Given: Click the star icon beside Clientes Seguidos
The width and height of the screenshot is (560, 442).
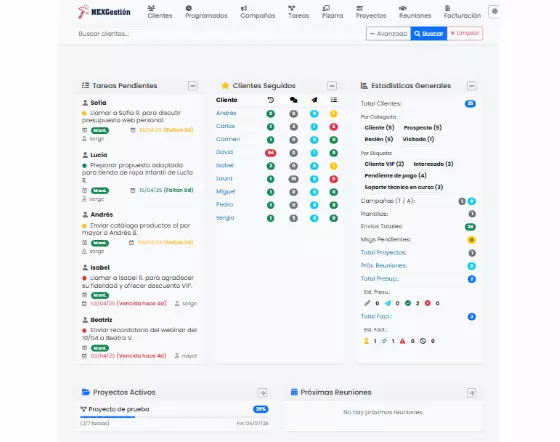Looking at the screenshot, I should [225, 85].
